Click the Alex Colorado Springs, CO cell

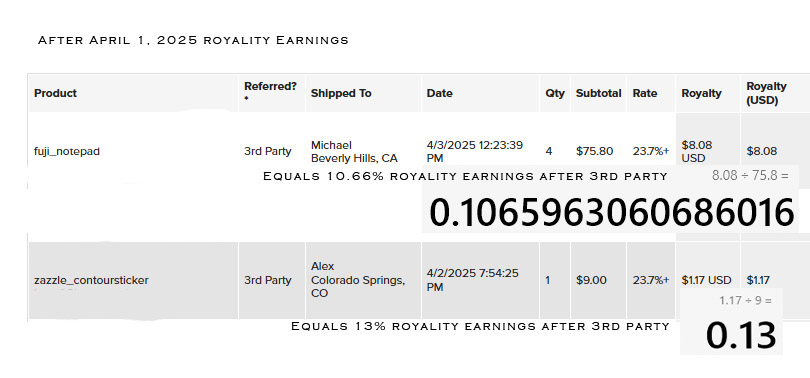point(358,280)
